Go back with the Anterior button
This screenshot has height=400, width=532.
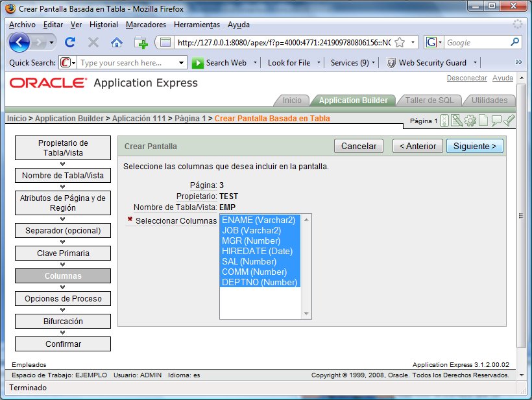[x=418, y=146]
